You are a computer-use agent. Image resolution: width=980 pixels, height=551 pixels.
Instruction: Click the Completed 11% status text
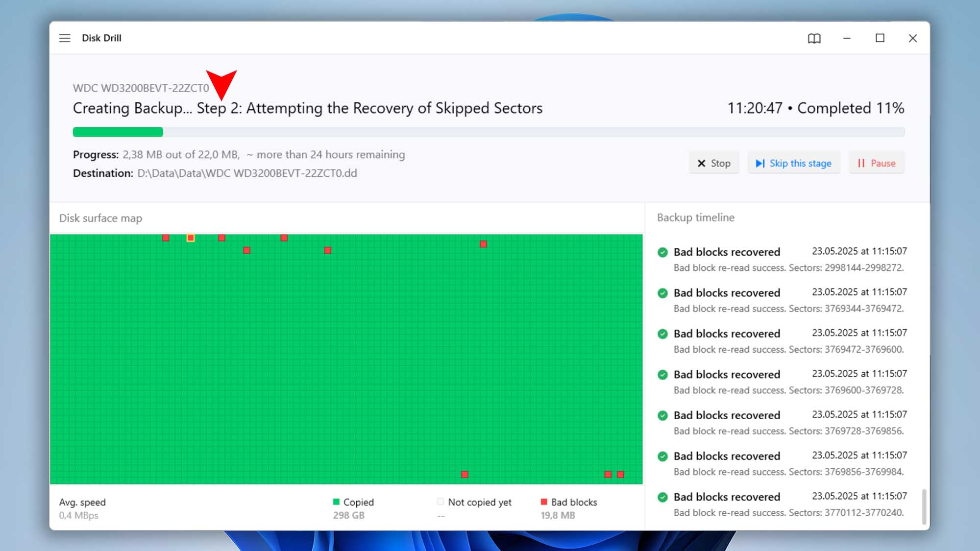pos(851,108)
